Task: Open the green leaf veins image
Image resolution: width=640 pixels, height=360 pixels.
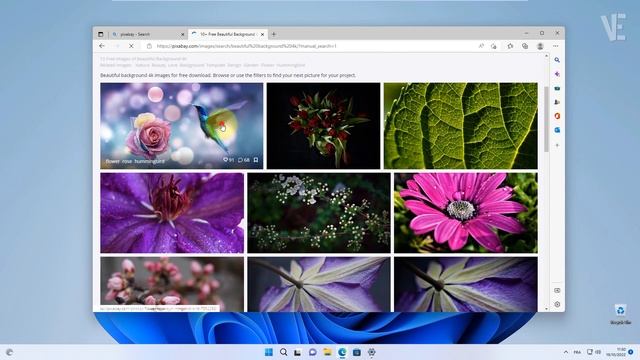Action: [460, 126]
